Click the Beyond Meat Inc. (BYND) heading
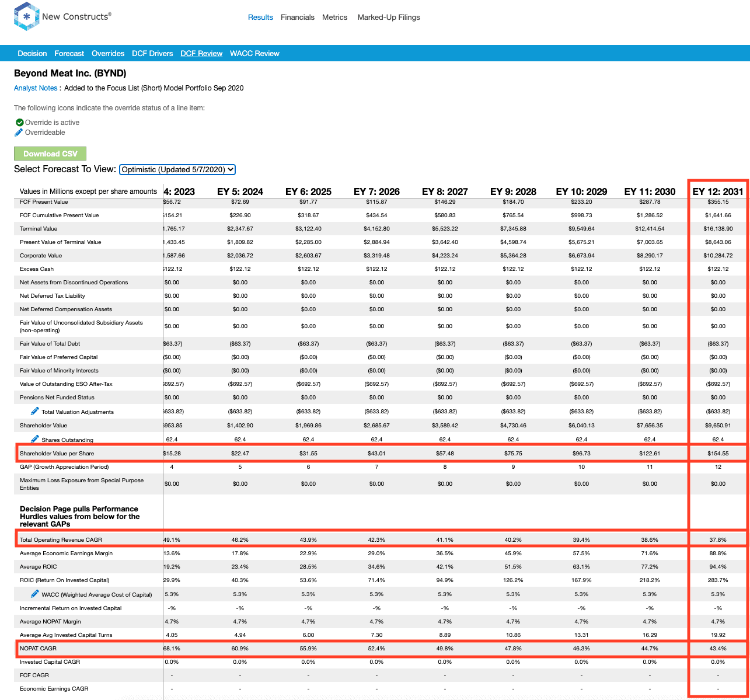Screen dimensions: 750x700 pos(70,73)
